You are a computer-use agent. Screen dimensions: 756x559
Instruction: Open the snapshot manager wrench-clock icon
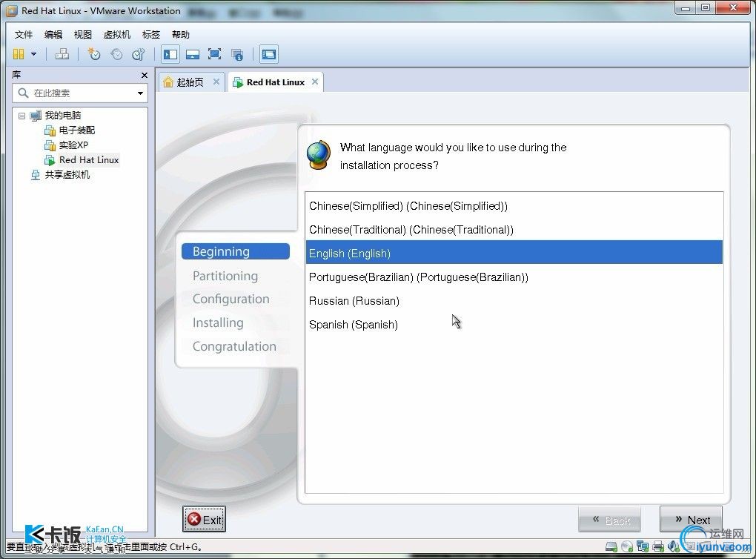pyautogui.click(x=139, y=54)
